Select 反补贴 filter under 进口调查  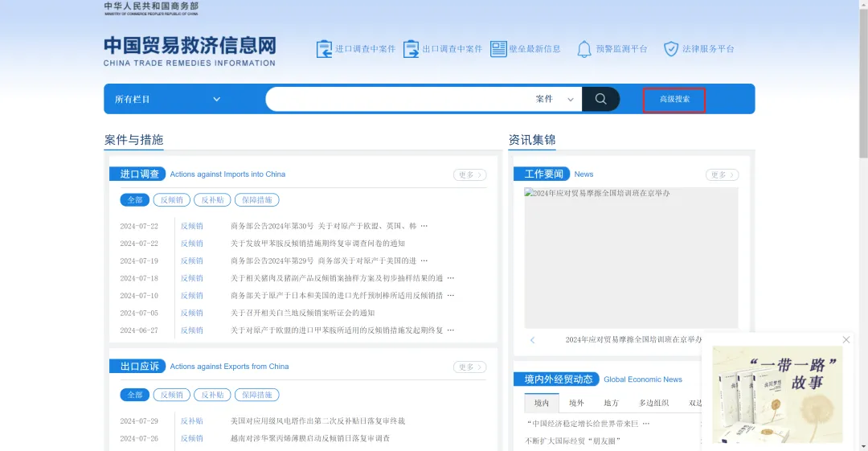click(x=213, y=200)
